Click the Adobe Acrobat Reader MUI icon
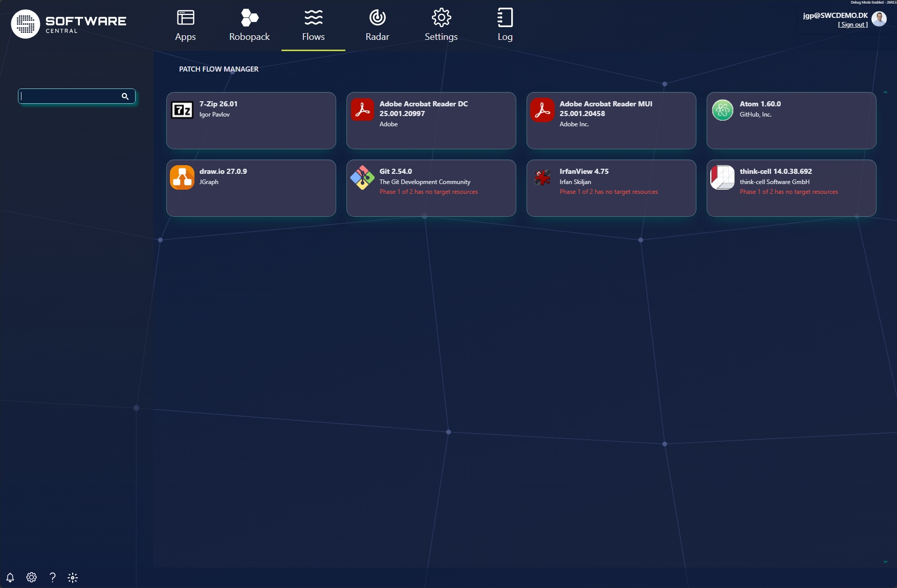The width and height of the screenshot is (897, 588). (542, 109)
